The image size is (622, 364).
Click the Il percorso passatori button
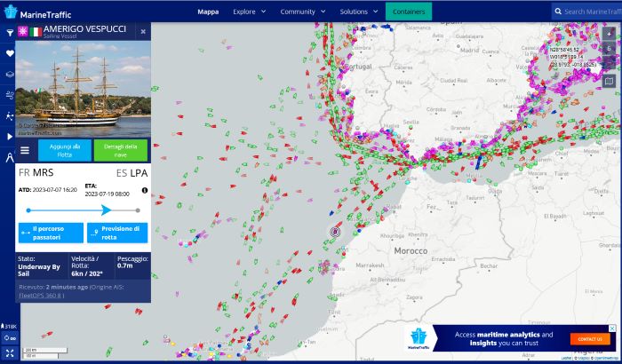tap(51, 233)
